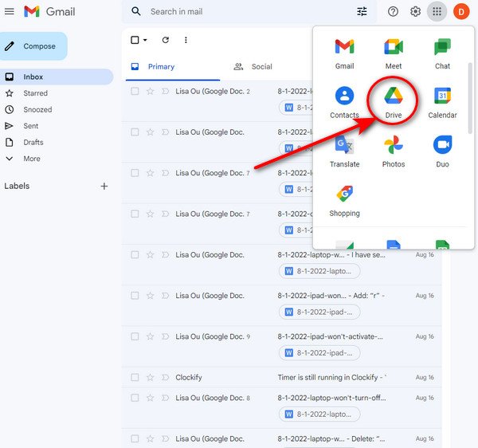Click the search magnifier icon
This screenshot has height=448, width=478.
(x=136, y=12)
